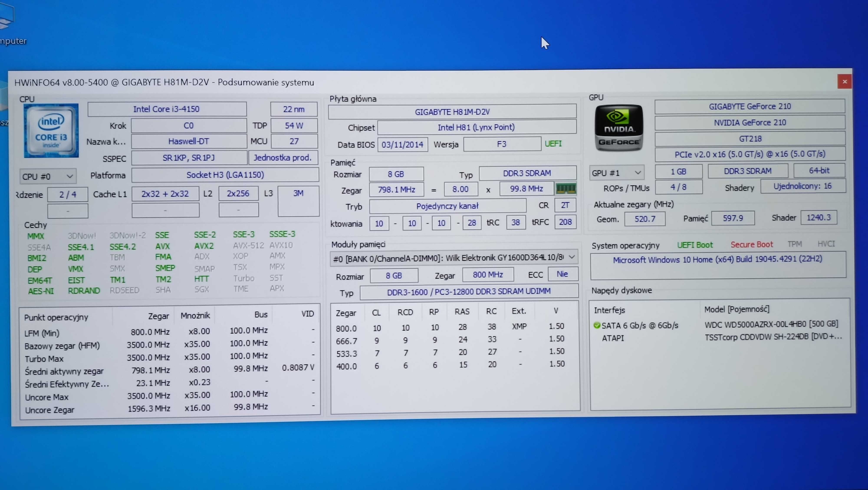Click the AES-NI feature label
Image resolution: width=868 pixels, height=490 pixels.
tap(41, 291)
